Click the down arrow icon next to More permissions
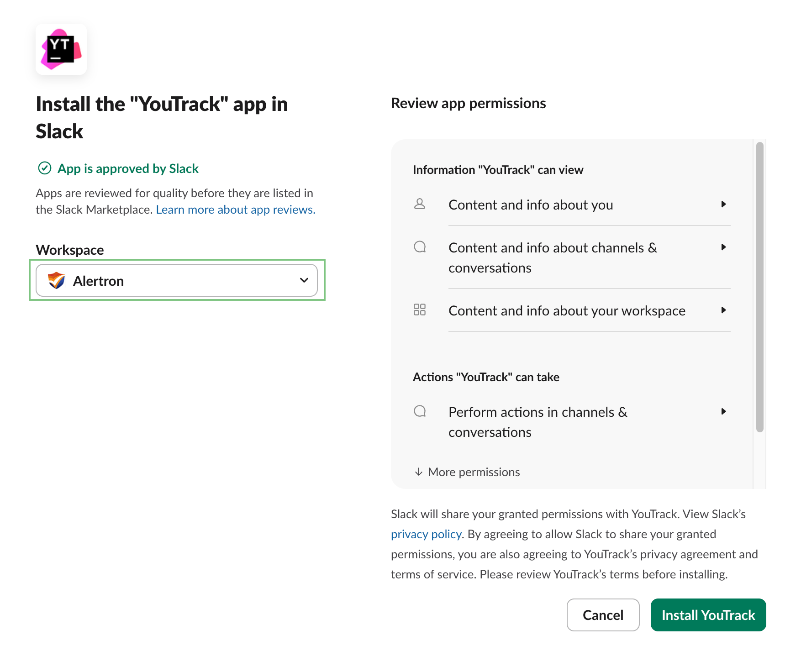801x672 pixels. click(x=418, y=472)
